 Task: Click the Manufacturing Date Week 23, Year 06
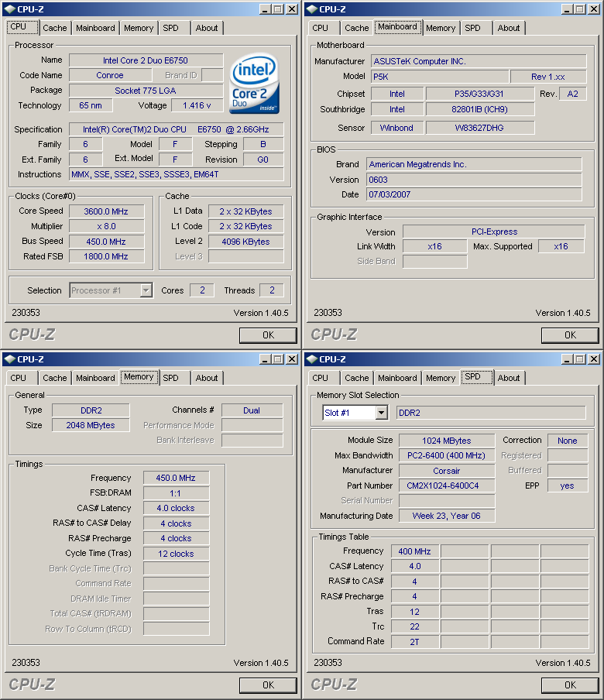click(446, 516)
